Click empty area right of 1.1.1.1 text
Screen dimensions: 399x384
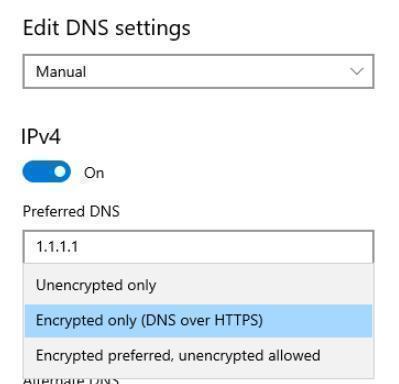225,247
